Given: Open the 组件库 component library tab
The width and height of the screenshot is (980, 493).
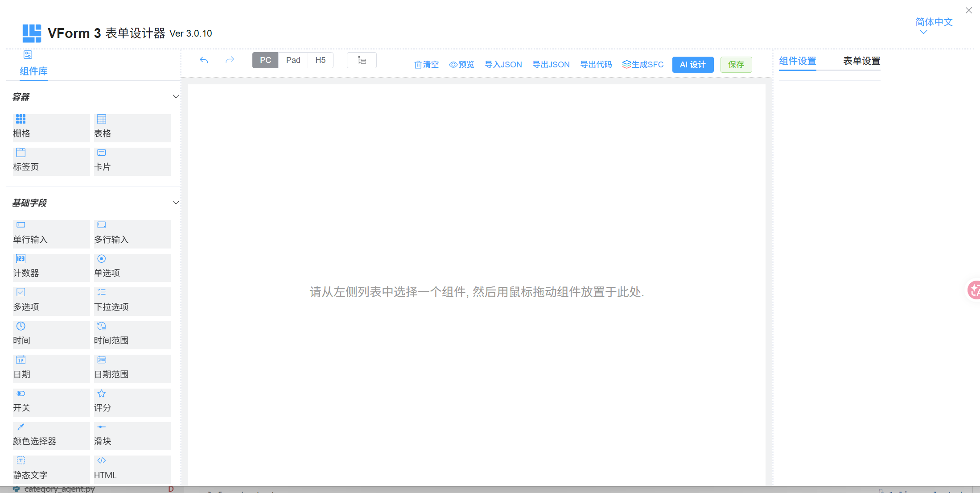Looking at the screenshot, I should [x=33, y=65].
